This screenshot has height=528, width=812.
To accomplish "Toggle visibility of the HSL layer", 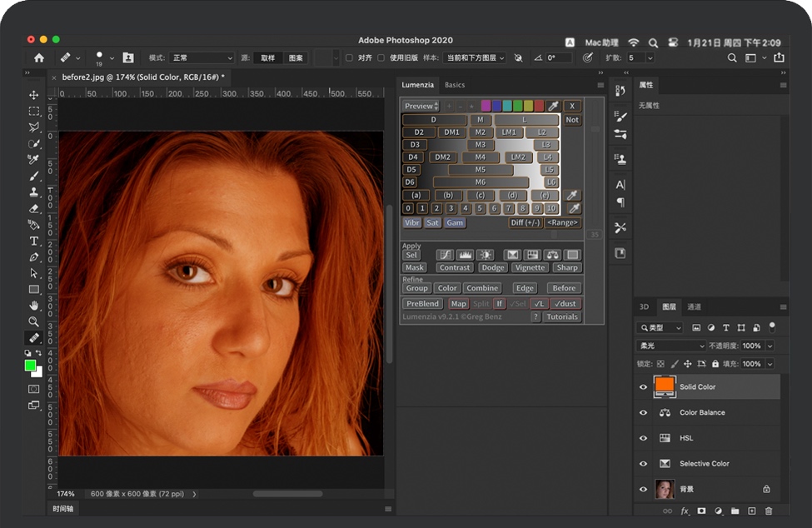I will [643, 438].
